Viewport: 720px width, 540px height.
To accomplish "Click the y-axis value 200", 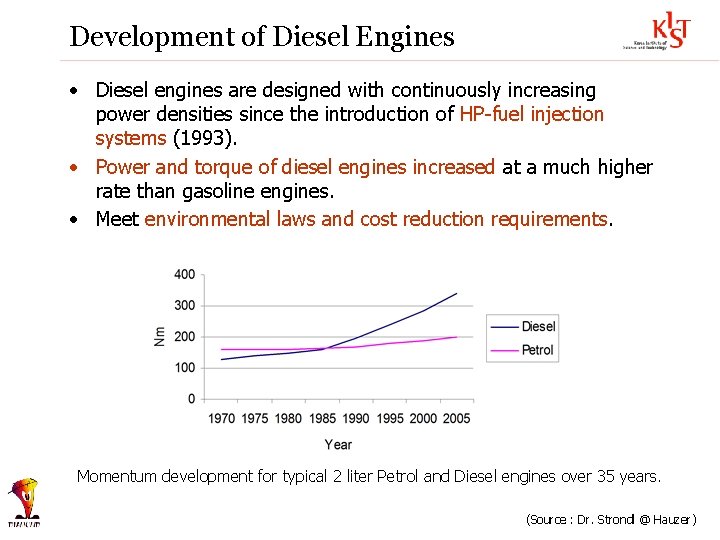I will (x=185, y=337).
